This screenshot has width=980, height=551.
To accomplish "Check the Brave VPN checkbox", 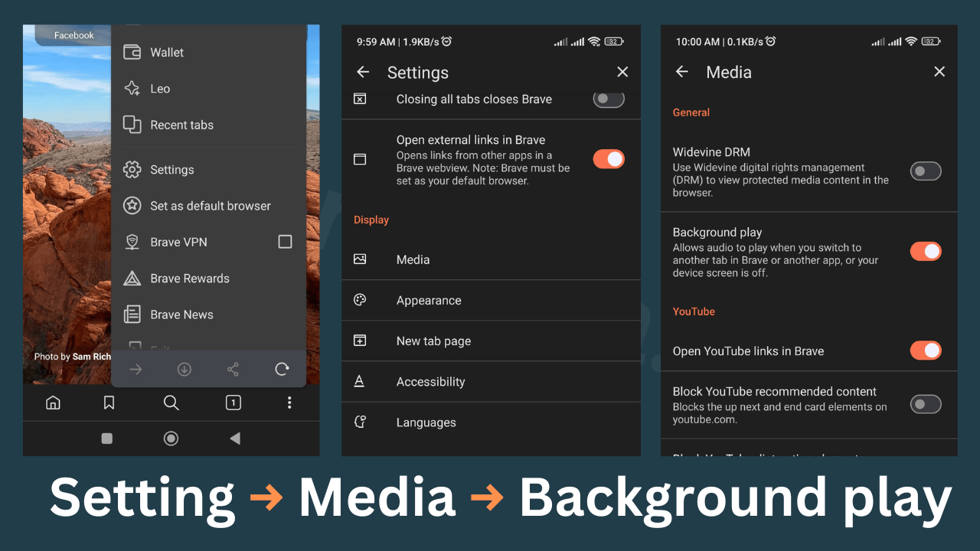I will click(285, 242).
